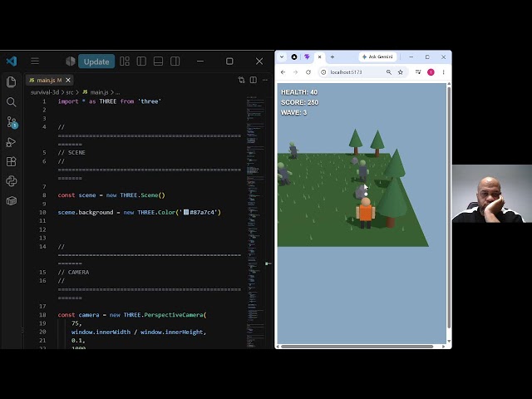532x399 pixels.
Task: Bookmark this page with the star icon
Action: tap(401, 72)
